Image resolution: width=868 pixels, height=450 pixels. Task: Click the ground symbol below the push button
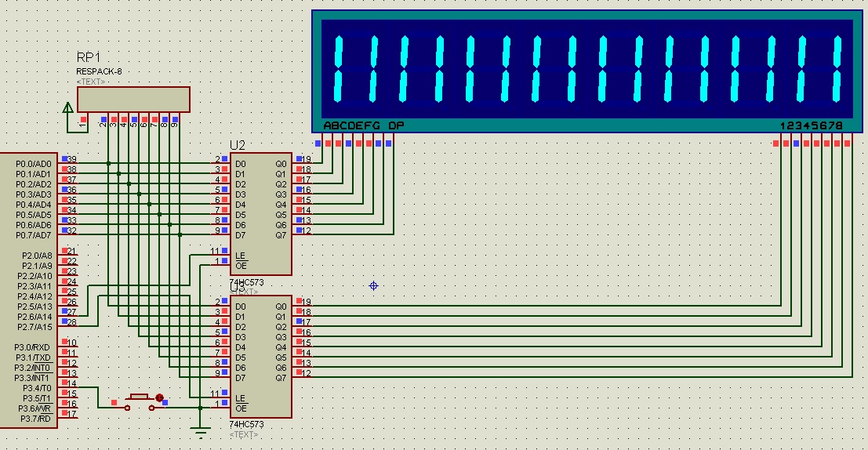click(x=201, y=433)
